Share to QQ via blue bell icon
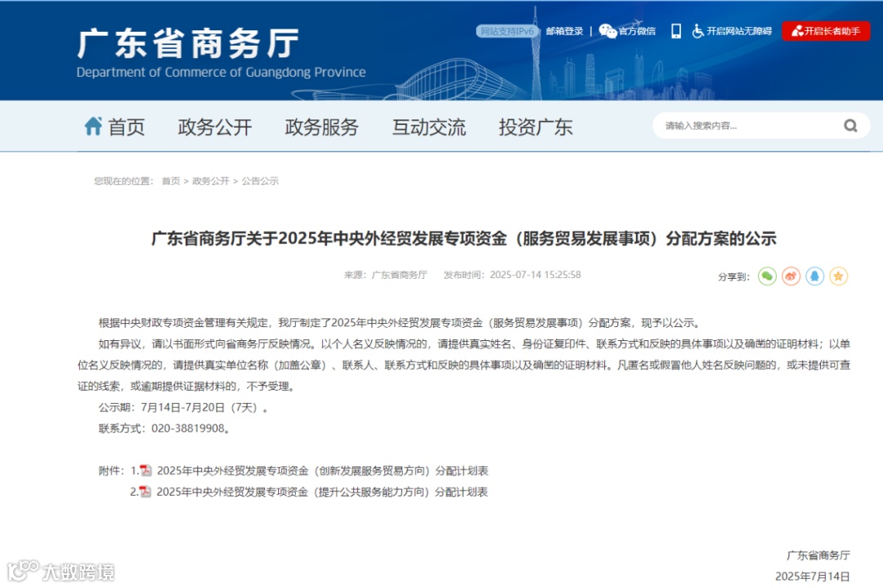The width and height of the screenshot is (883, 588). (814, 276)
